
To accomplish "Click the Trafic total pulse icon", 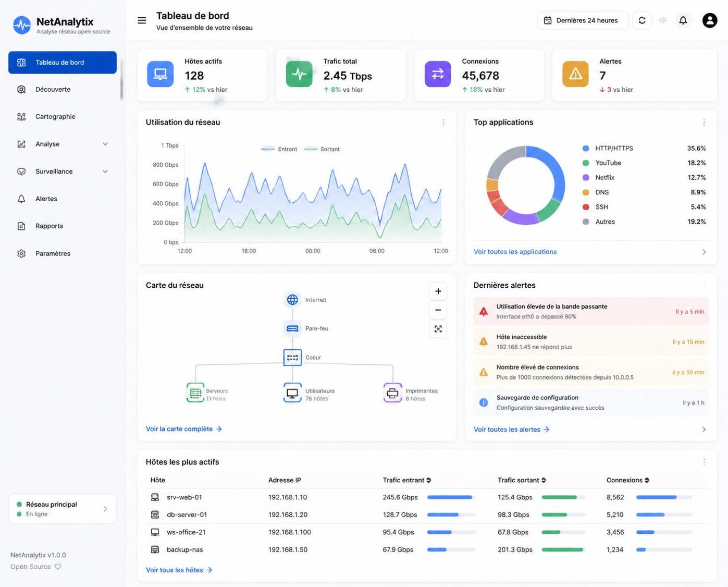I will click(299, 74).
